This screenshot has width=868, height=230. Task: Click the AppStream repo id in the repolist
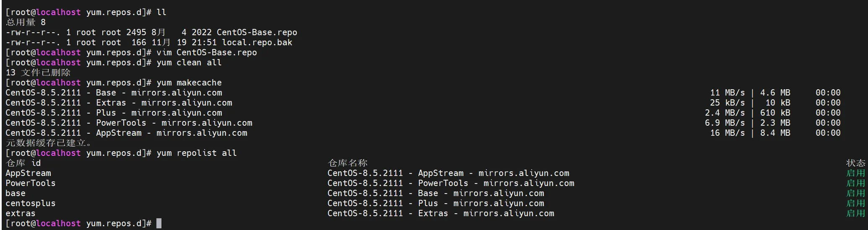(28, 173)
